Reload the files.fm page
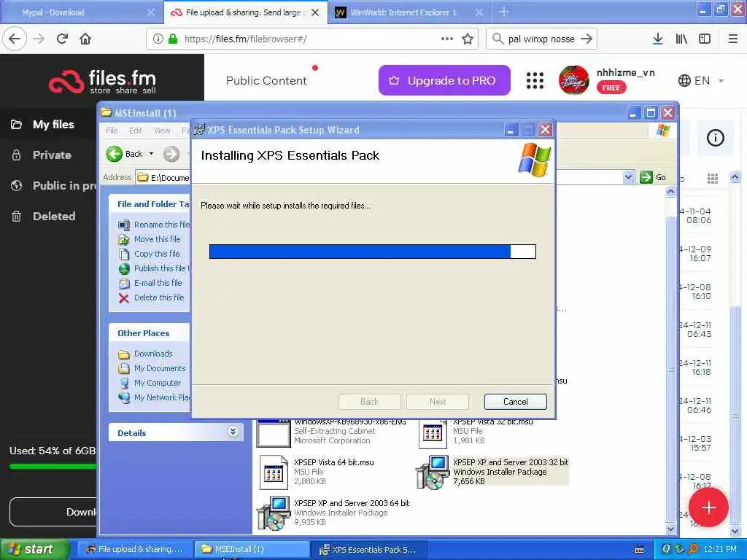This screenshot has height=560, width=747. (x=62, y=39)
